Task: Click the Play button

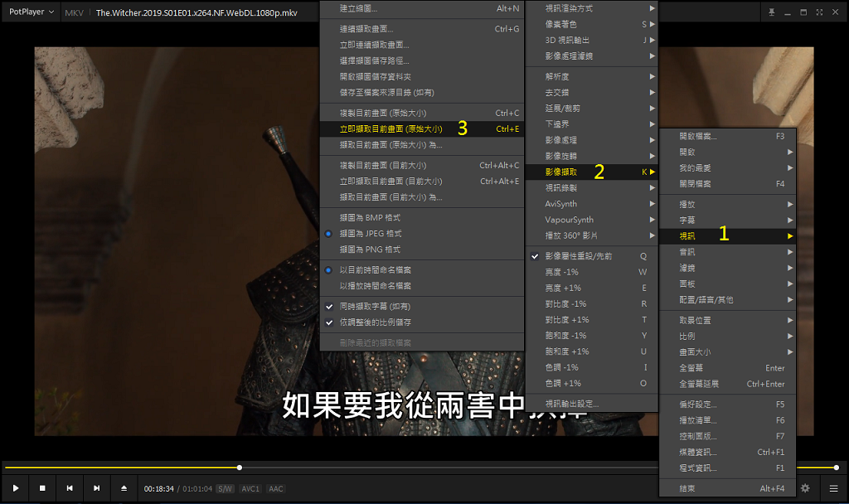Action: point(16,488)
